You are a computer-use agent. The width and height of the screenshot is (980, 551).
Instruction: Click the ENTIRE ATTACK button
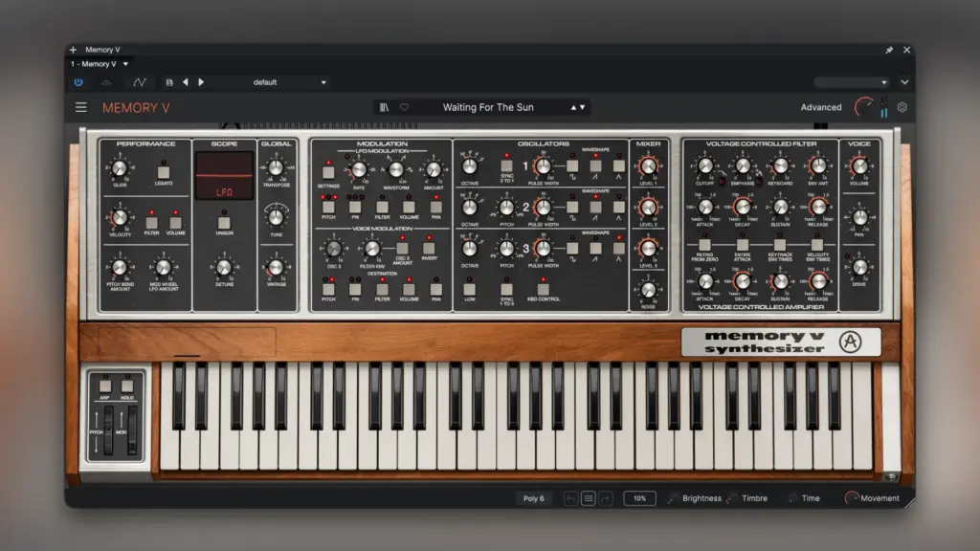742,245
